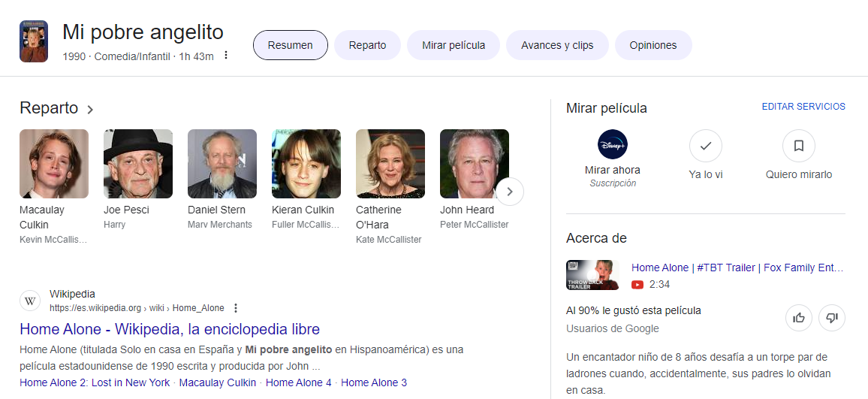Mark movie as Ya lo vi checkmark
This screenshot has height=399, width=868.
pyautogui.click(x=705, y=146)
